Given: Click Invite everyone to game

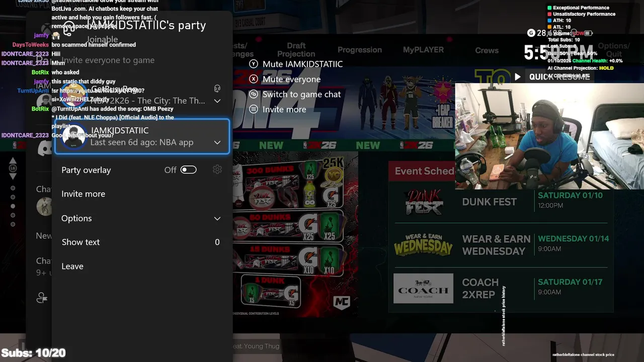Looking at the screenshot, I should point(108,60).
